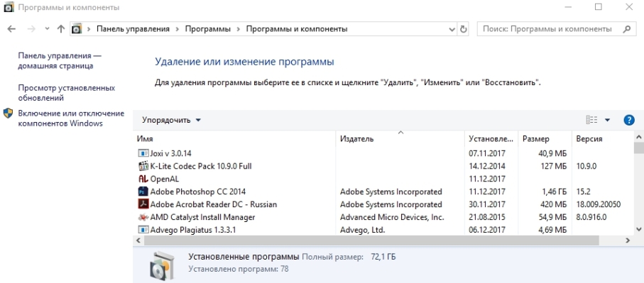
Task: Open Help with the question mark icon
Action: (x=629, y=120)
